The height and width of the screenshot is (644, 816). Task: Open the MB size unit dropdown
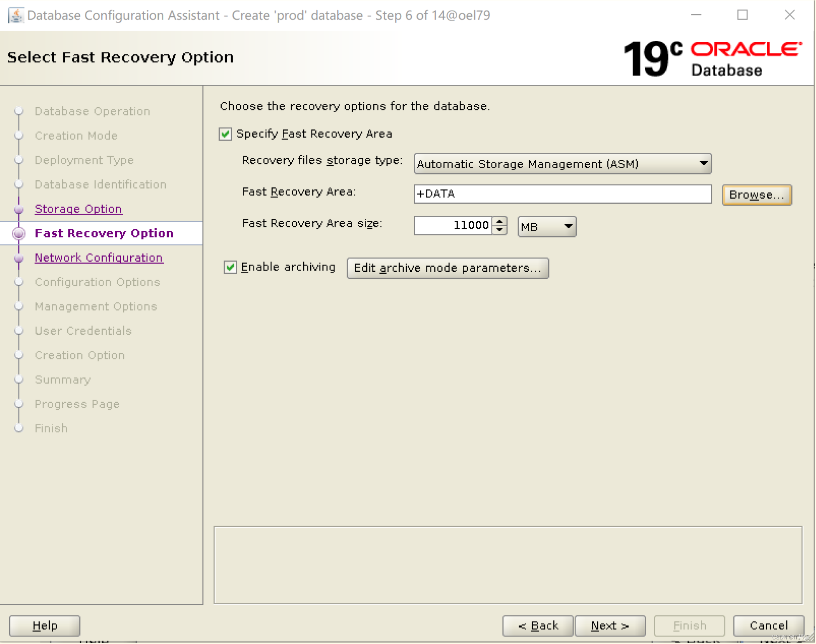click(x=547, y=227)
